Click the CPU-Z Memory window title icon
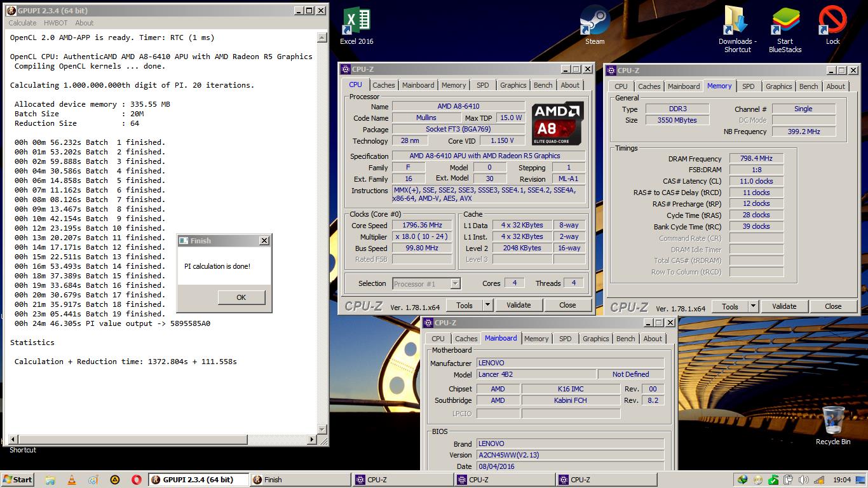Screen dimensions: 868x488 (x=611, y=71)
